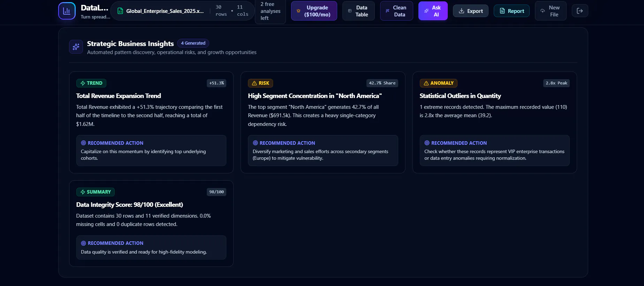Image resolution: width=644 pixels, height=286 pixels.
Task: Click the '2 free analyses left' notice
Action: pos(270,11)
